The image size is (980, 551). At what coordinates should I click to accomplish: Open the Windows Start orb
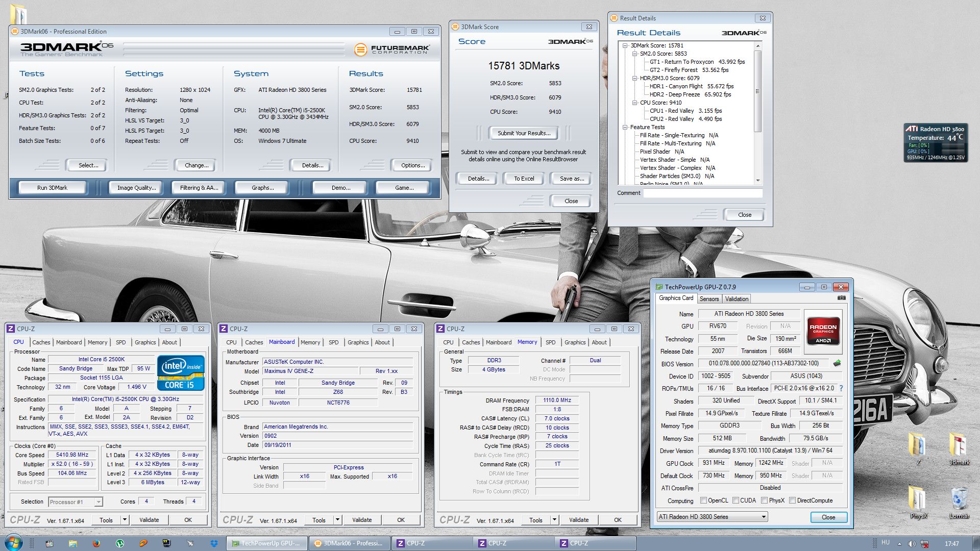coord(14,543)
